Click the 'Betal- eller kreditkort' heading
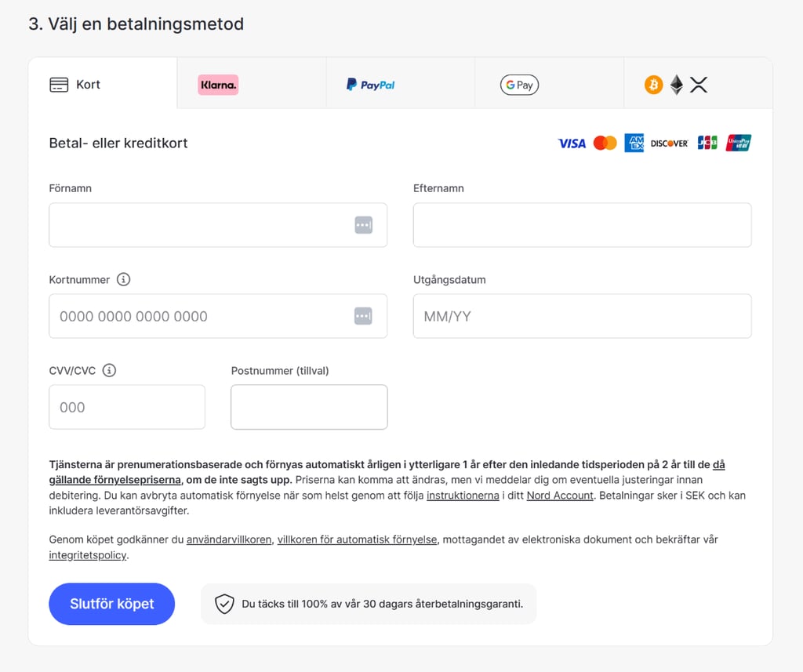Image resolution: width=803 pixels, height=672 pixels. tap(118, 143)
